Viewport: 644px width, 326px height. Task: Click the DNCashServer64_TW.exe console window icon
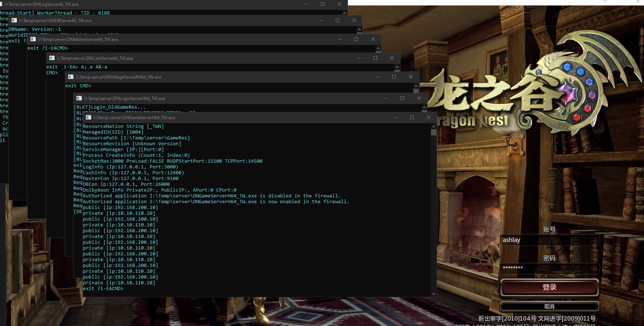point(52,58)
